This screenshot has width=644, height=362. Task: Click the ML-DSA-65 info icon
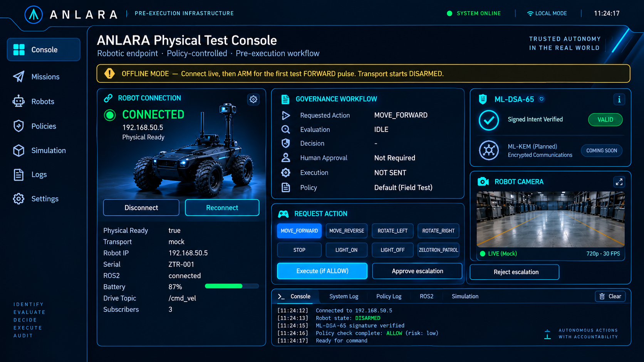(619, 100)
